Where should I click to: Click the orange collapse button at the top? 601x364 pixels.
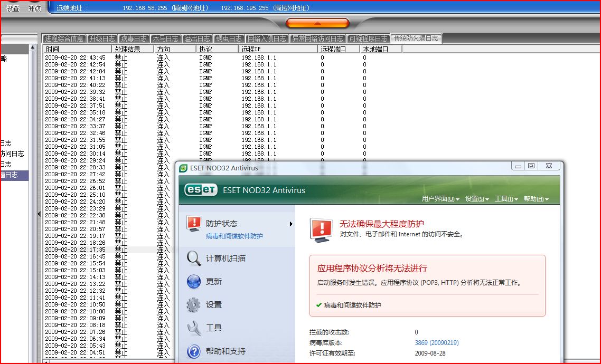pyautogui.click(x=317, y=23)
